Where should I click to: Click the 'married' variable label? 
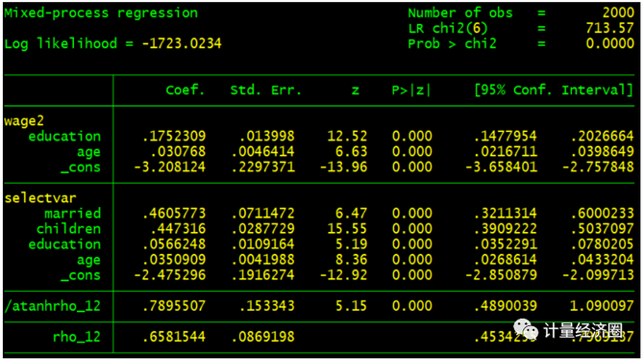72,214
